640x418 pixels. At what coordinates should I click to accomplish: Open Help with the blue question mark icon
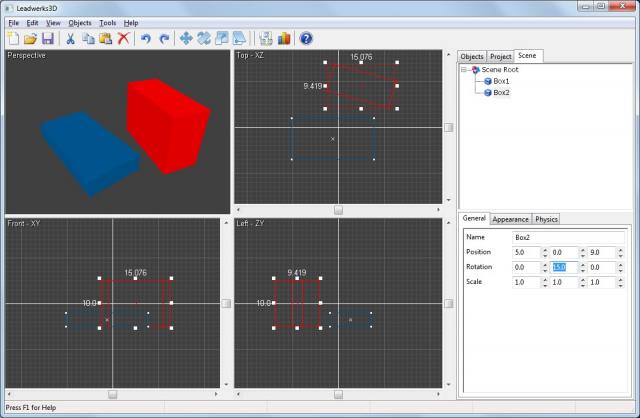306,39
